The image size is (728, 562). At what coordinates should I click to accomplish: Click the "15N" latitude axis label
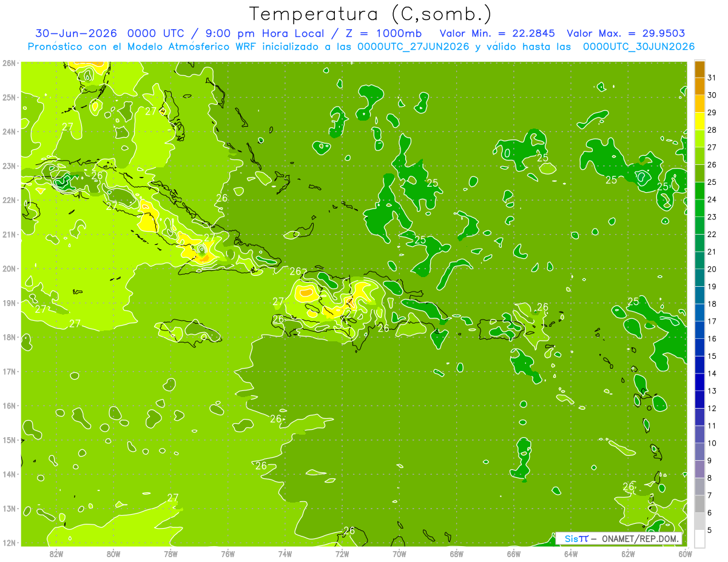click(9, 440)
